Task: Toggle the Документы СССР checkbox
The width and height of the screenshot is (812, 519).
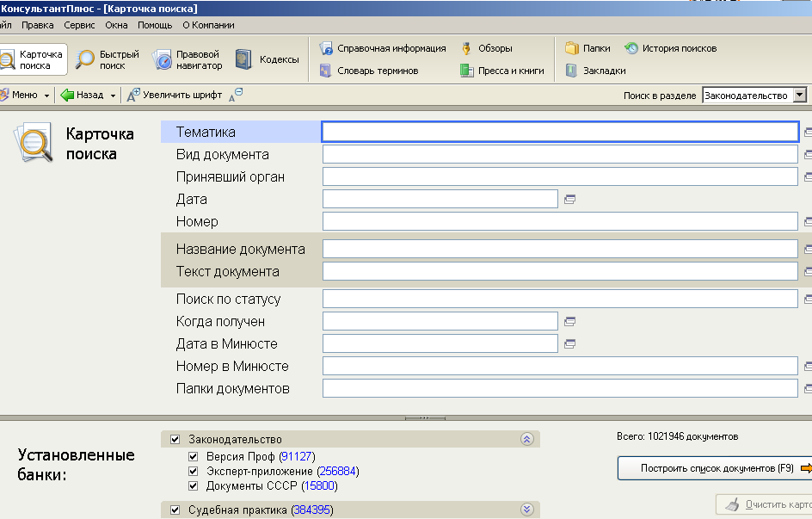Action: (x=194, y=485)
